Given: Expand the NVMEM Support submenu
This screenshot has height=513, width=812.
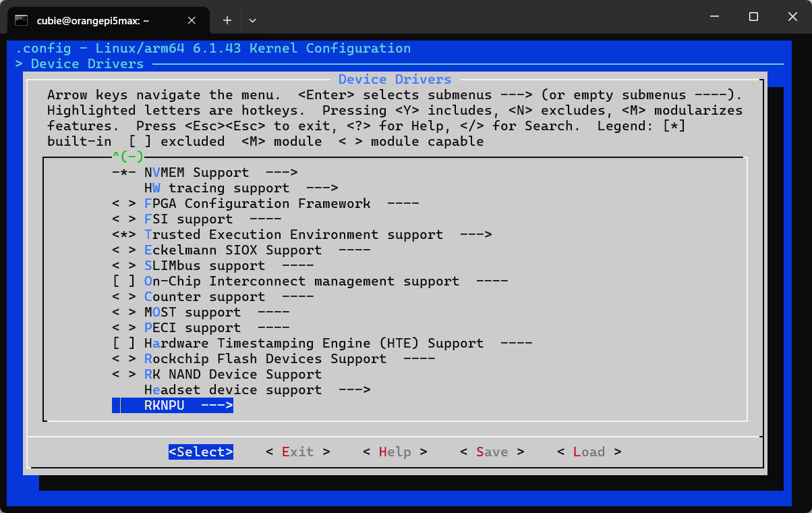Looking at the screenshot, I should tap(220, 172).
